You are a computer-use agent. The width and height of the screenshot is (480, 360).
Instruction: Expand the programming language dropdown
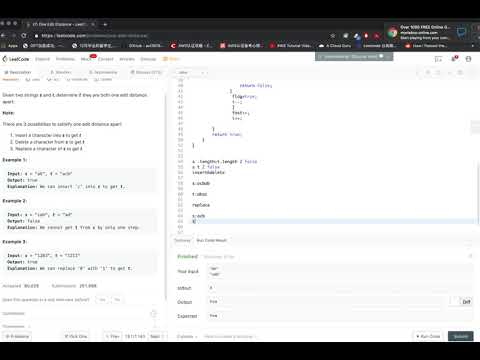(191, 72)
